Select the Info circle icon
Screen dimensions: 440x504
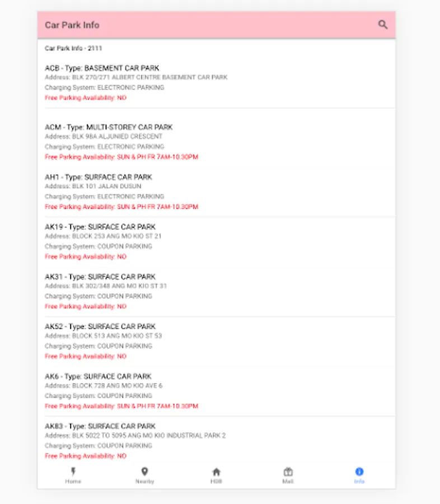click(x=359, y=472)
